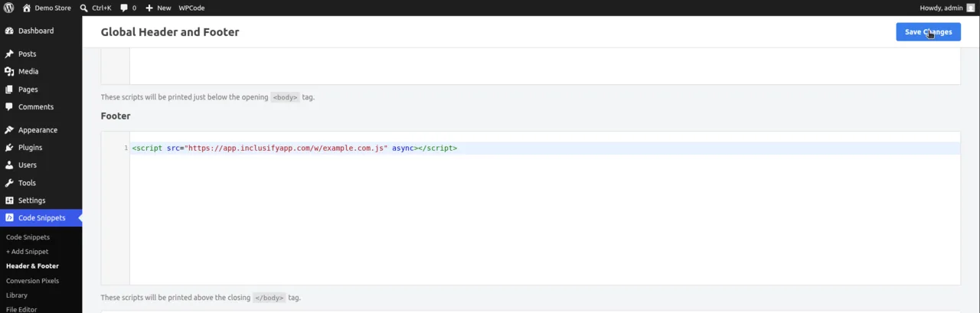Click the Settings sliders icon

coord(9,200)
